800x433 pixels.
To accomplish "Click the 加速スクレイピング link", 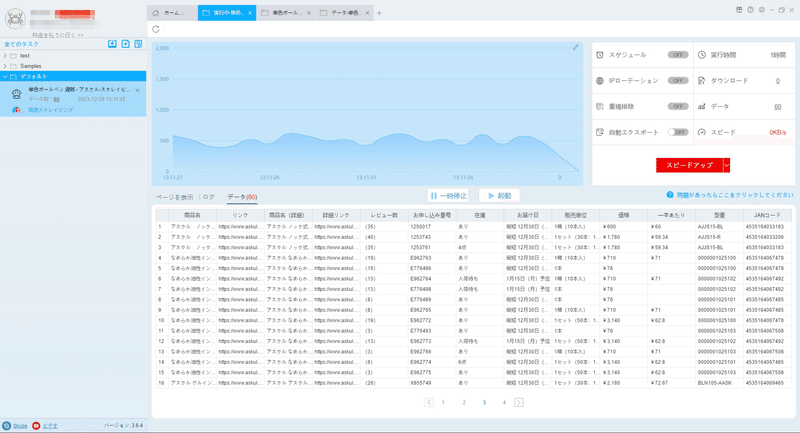I will [51, 110].
